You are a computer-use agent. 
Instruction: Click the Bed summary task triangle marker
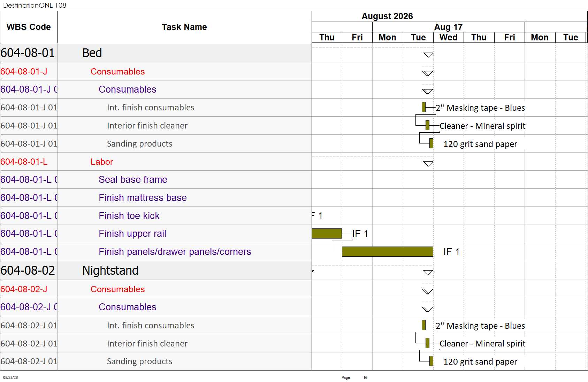point(428,55)
